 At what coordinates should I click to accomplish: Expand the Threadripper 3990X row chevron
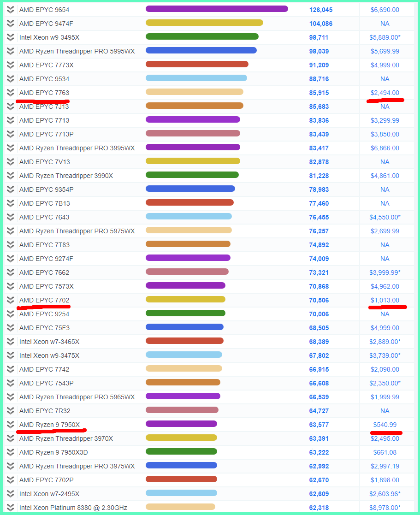tap(11, 176)
